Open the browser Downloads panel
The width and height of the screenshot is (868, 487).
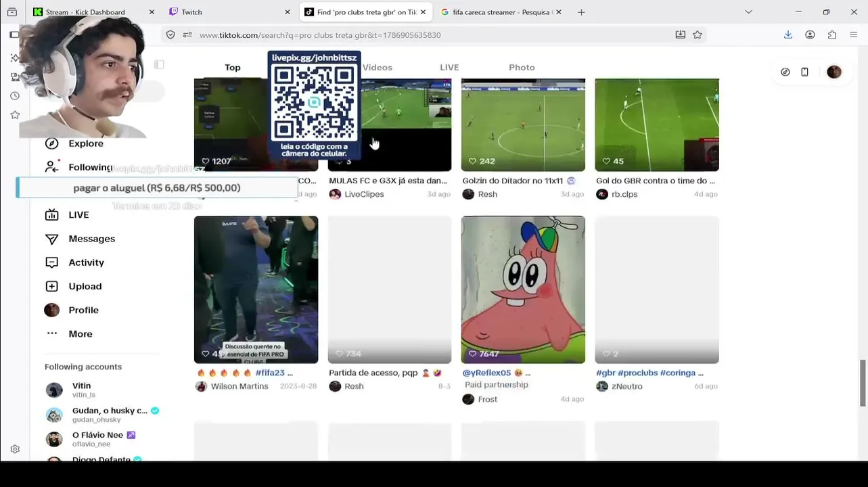pos(788,35)
